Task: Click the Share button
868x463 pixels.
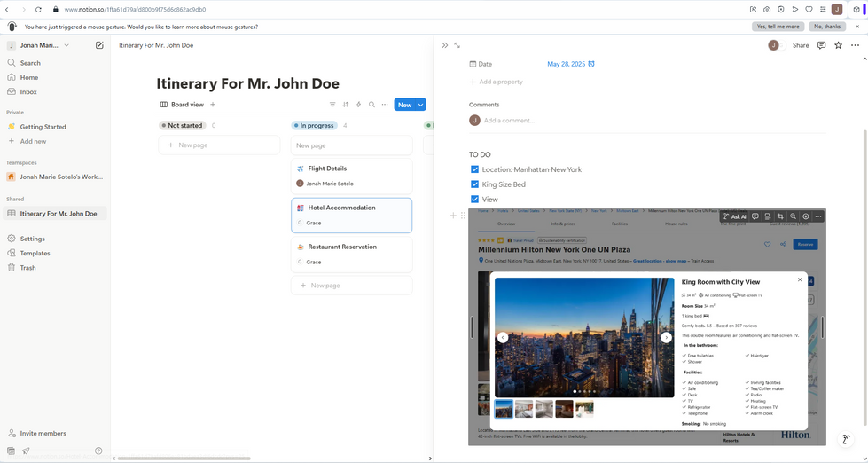Action: (x=801, y=45)
